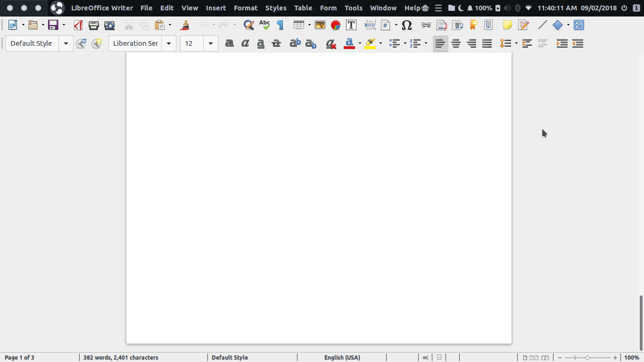
Task: Expand the font name dropdown
Action: [x=168, y=43]
